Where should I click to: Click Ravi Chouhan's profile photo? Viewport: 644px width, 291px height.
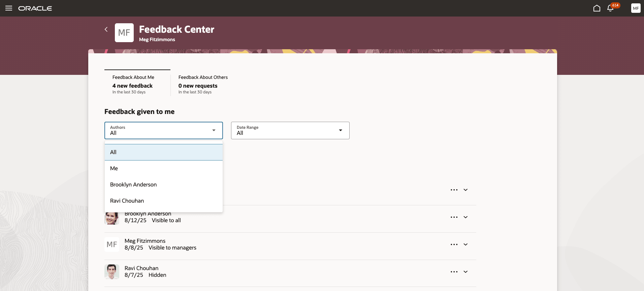tap(112, 272)
